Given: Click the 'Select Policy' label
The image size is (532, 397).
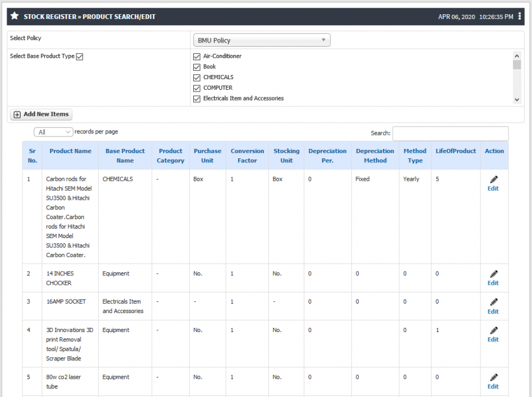Looking at the screenshot, I should pos(25,38).
